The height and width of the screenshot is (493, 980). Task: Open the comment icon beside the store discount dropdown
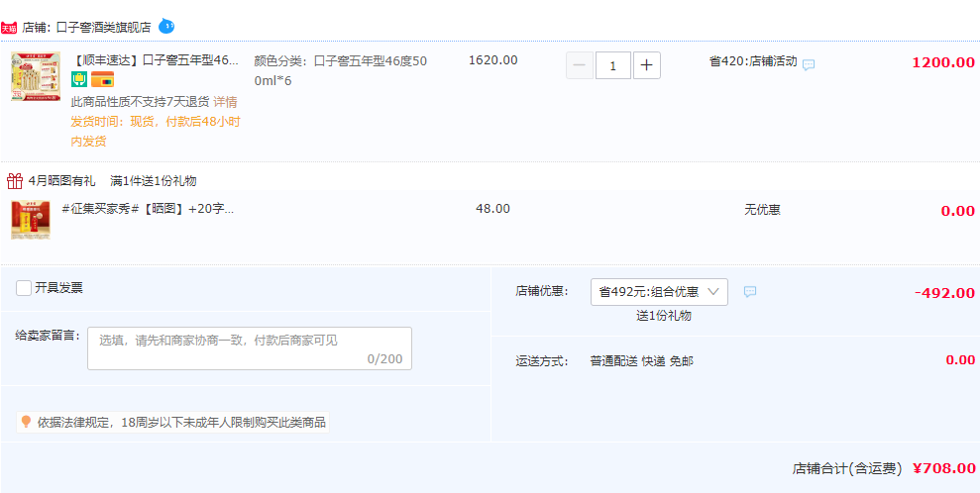(750, 292)
